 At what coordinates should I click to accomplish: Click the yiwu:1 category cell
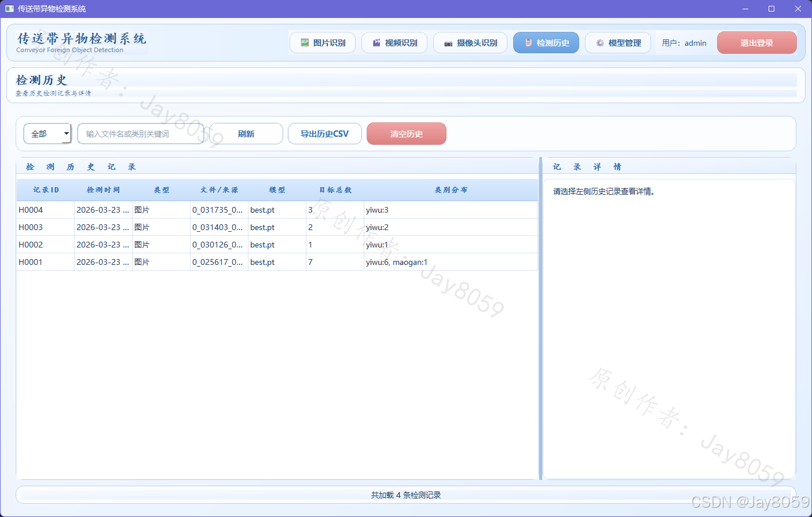(451, 245)
